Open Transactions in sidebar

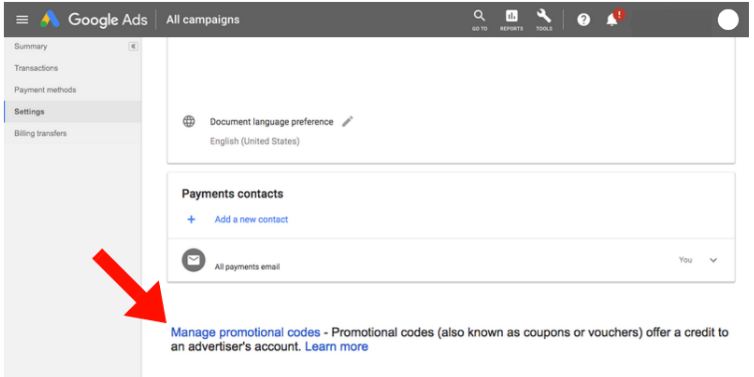pos(36,68)
